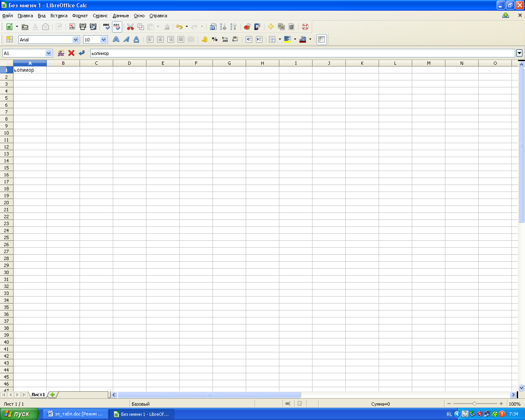Image resolution: width=525 pixels, height=420 pixels.
Task: Sort data in ascending order
Action: pyautogui.click(x=223, y=27)
